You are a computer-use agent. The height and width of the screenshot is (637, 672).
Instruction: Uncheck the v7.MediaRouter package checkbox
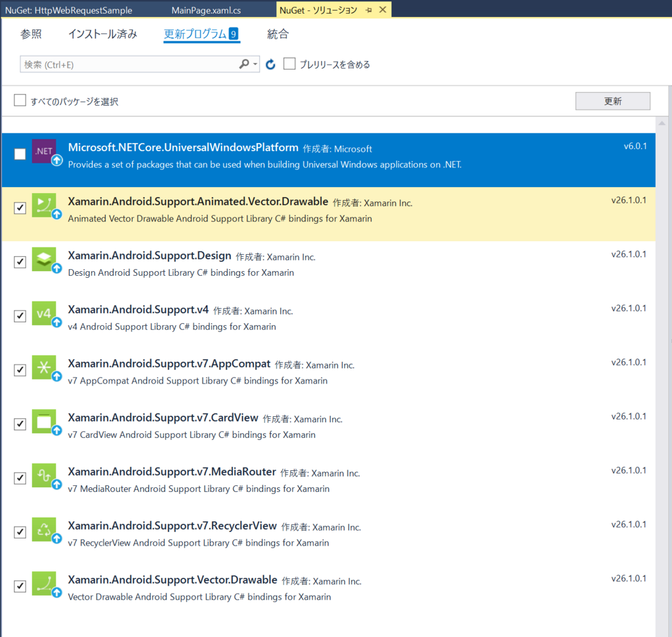point(20,478)
